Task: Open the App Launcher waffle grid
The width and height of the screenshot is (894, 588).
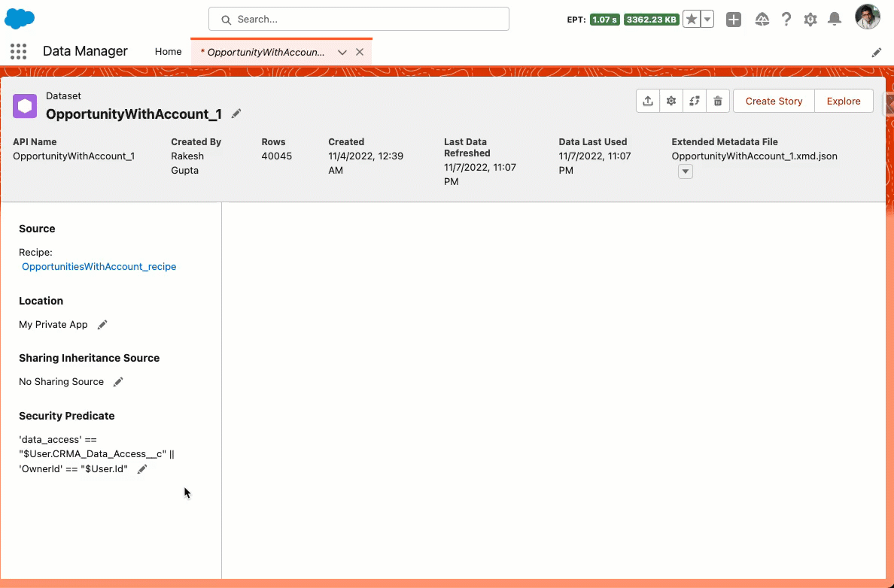Action: [18, 51]
